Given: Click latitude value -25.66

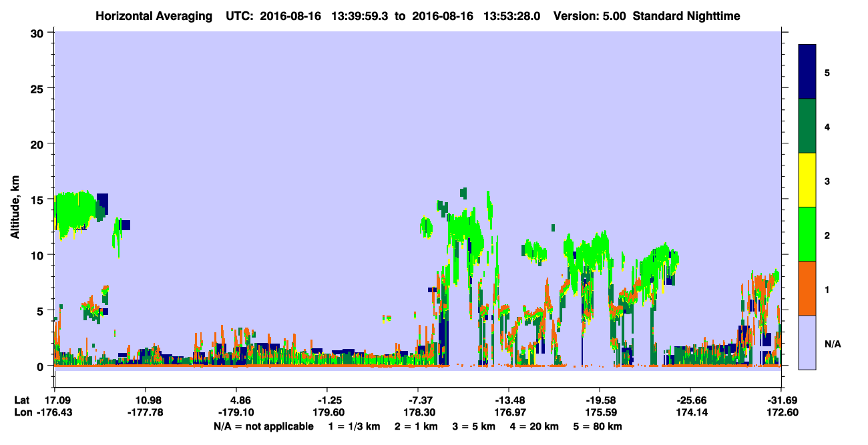Looking at the screenshot, I should [690, 400].
